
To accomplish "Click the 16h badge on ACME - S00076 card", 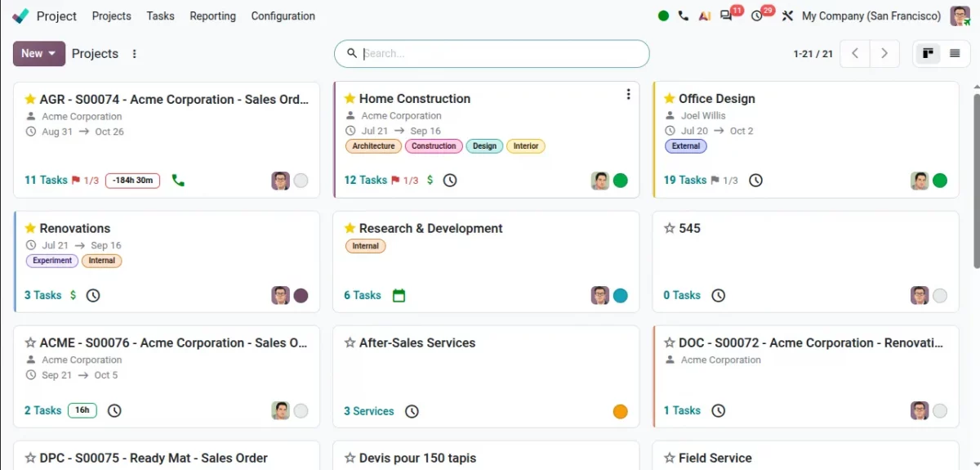I will 82,410.
